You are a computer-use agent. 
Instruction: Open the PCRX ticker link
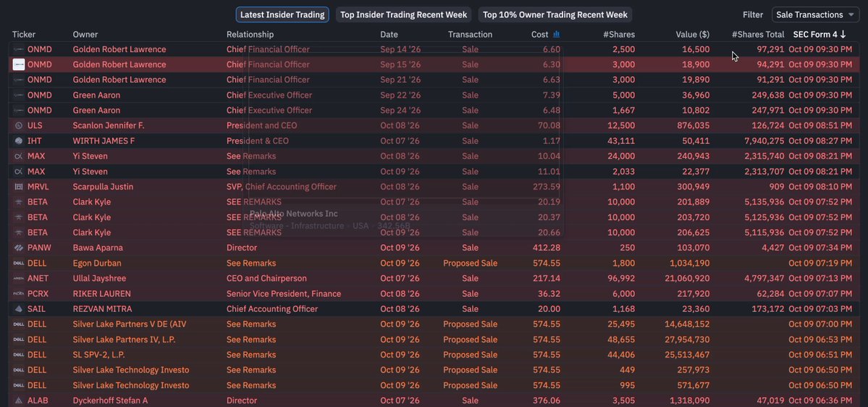38,293
